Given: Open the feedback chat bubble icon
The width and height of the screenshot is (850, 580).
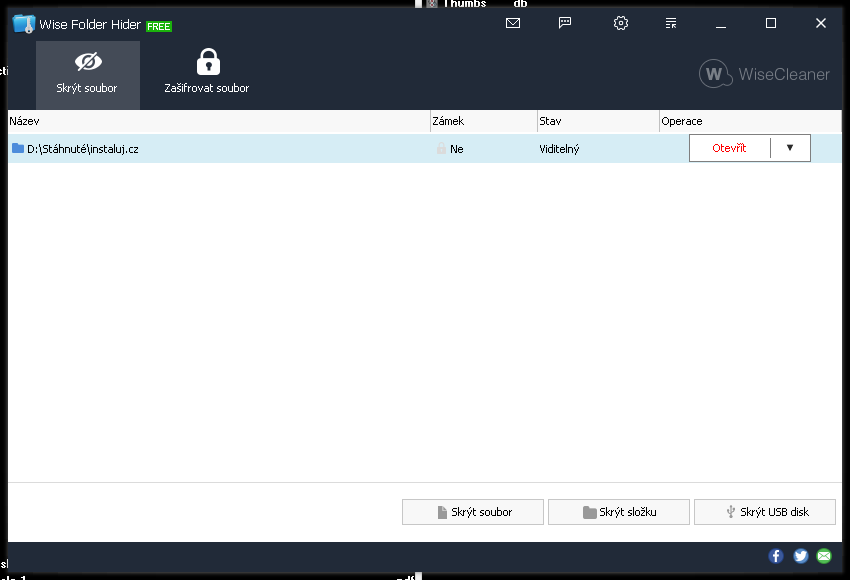Looking at the screenshot, I should point(565,23).
